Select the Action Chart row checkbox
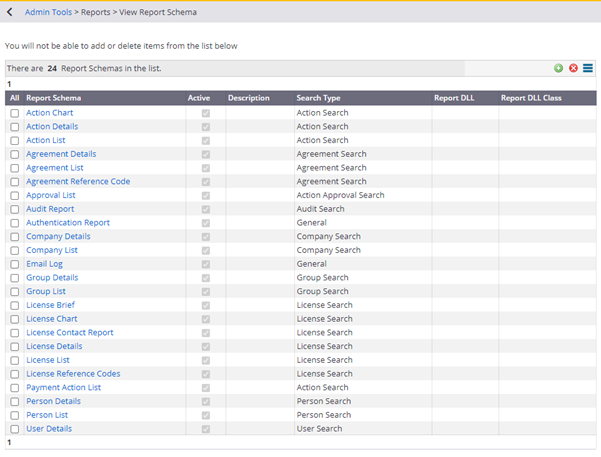Image resolution: width=601 pixels, height=457 pixels. click(x=15, y=113)
